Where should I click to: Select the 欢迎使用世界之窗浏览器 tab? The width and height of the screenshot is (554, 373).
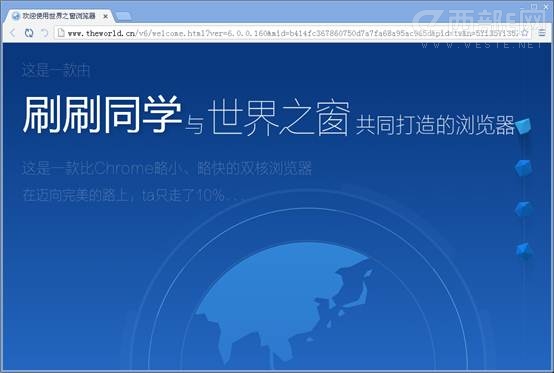coord(58,16)
